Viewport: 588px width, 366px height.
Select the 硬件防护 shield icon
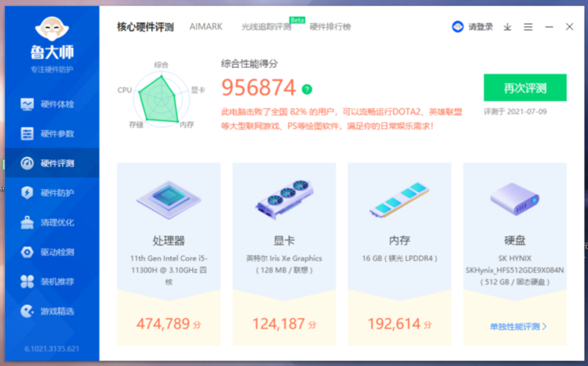tap(27, 193)
